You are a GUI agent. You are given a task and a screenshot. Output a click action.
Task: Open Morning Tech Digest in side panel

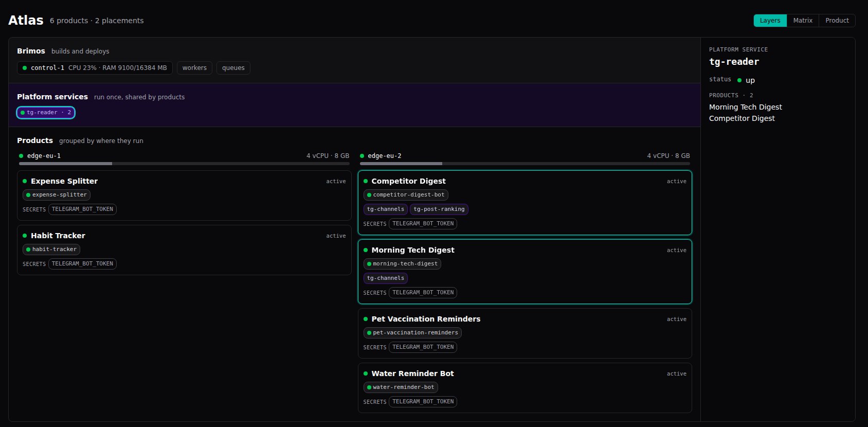[x=745, y=107]
